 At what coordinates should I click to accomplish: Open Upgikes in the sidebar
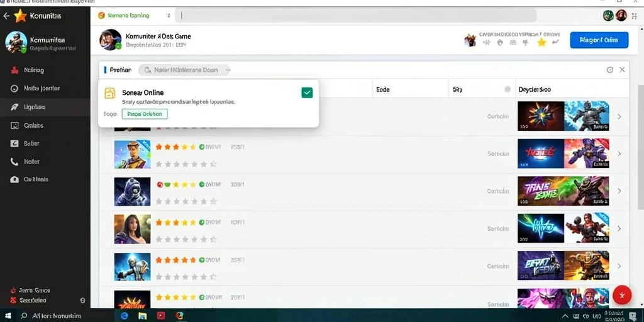click(45, 107)
